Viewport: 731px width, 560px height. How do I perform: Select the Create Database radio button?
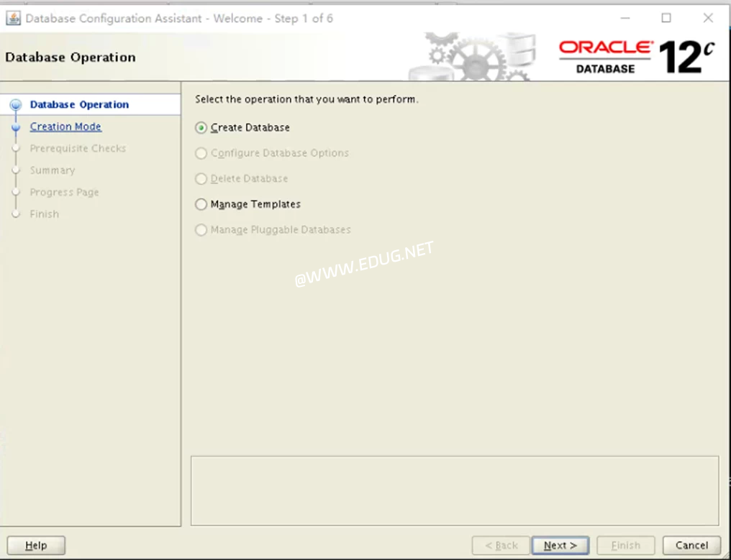tap(201, 128)
